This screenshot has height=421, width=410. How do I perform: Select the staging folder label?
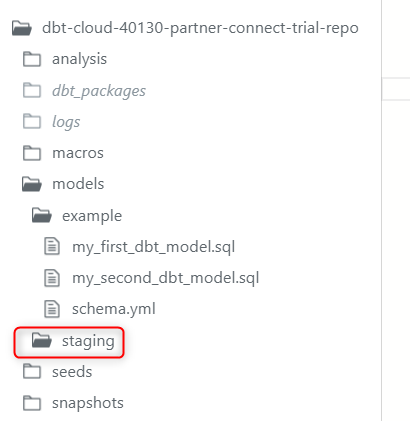88,341
